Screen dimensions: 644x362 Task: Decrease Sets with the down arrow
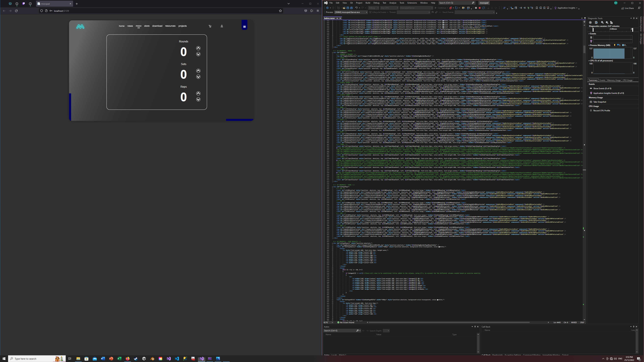pos(198,77)
